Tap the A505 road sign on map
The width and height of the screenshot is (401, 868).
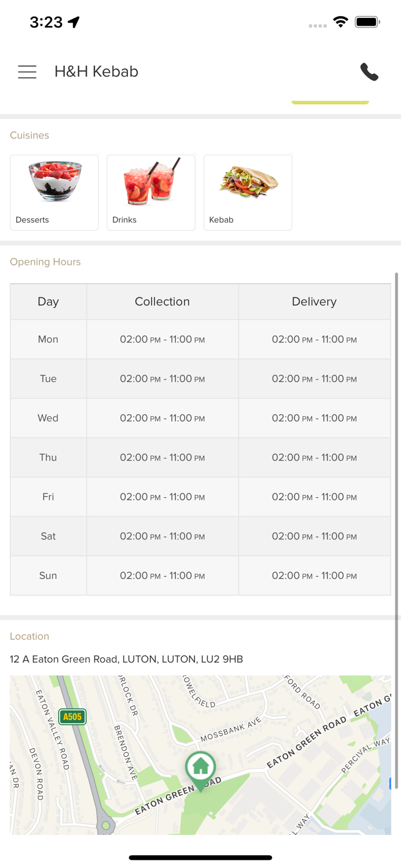[x=72, y=717]
